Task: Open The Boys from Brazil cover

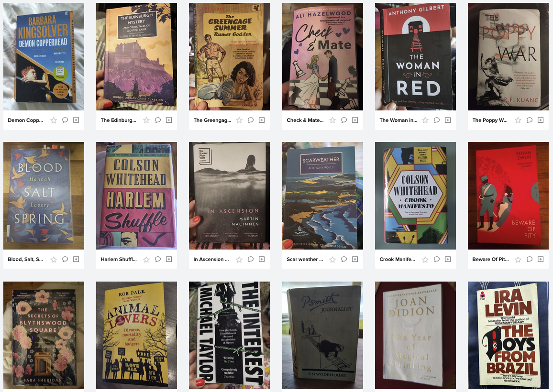Action: pyautogui.click(x=508, y=335)
